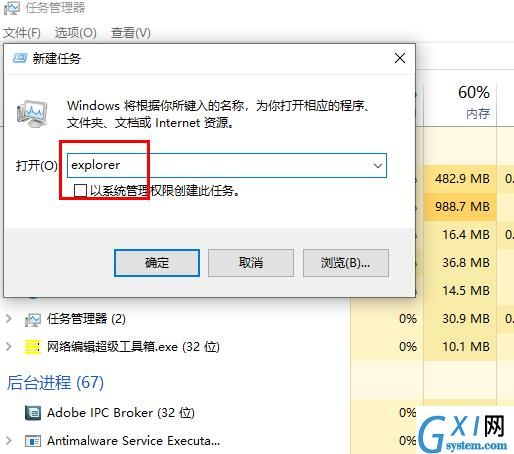
Task: Click the New Task dialog title icon
Action: coord(20,58)
